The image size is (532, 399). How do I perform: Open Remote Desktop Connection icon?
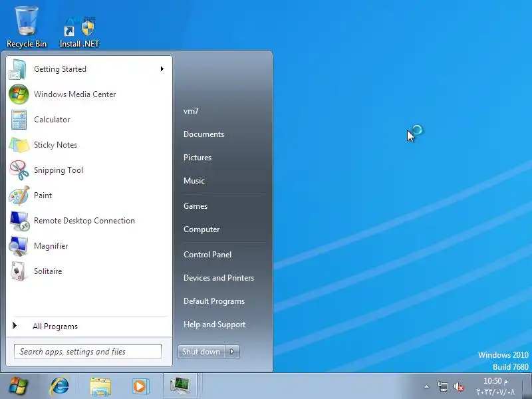[x=19, y=221]
